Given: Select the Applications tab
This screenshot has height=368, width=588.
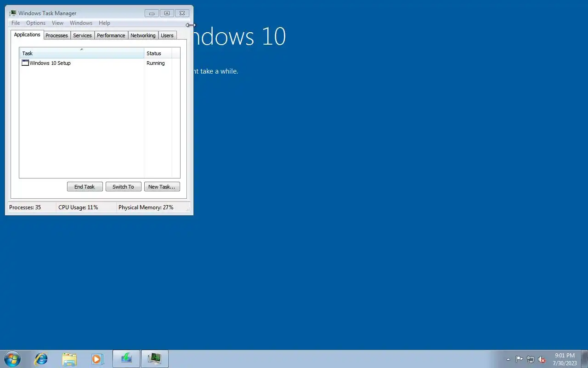Looking at the screenshot, I should [x=27, y=34].
